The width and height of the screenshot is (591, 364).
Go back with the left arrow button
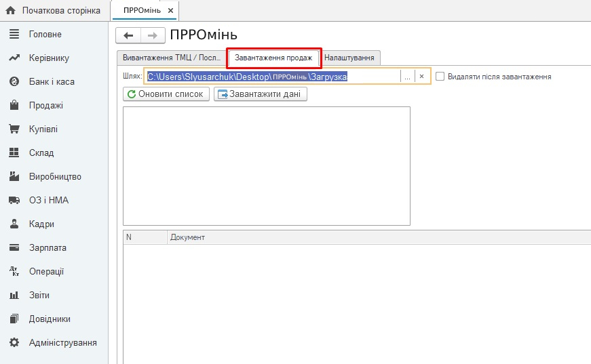pos(128,35)
